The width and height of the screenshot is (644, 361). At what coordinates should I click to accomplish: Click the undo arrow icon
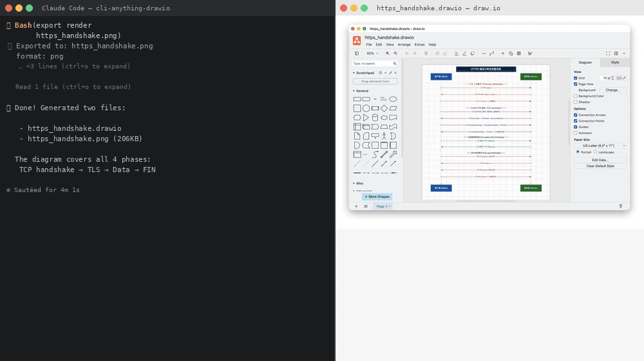[406, 54]
